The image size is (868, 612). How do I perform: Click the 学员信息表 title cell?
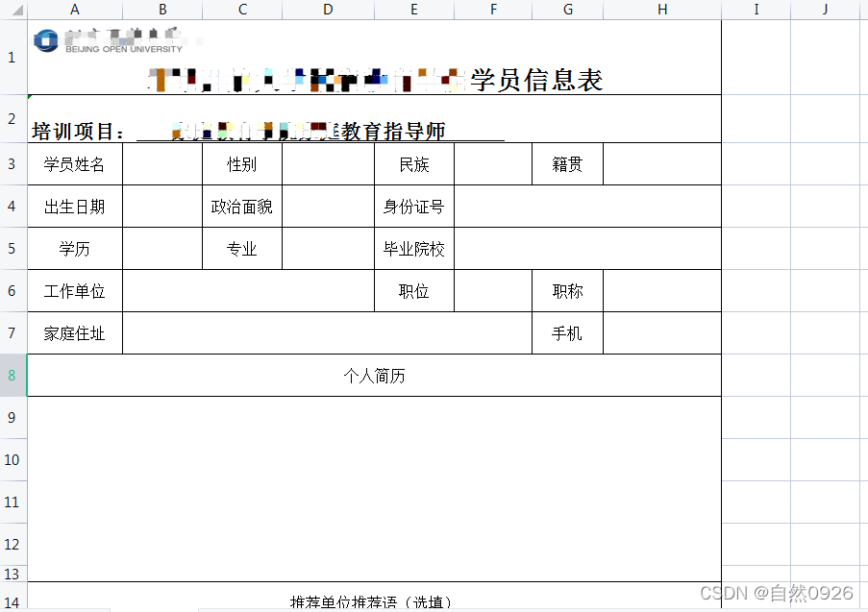(375, 58)
